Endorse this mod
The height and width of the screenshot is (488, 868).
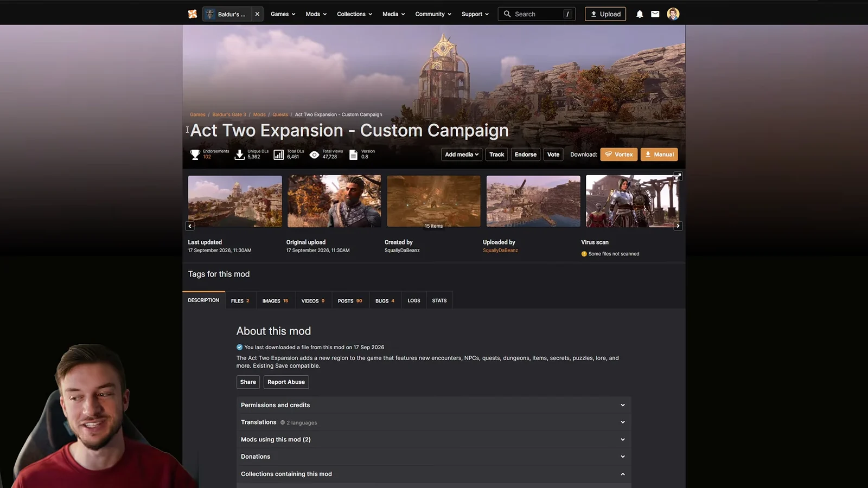pyautogui.click(x=526, y=155)
